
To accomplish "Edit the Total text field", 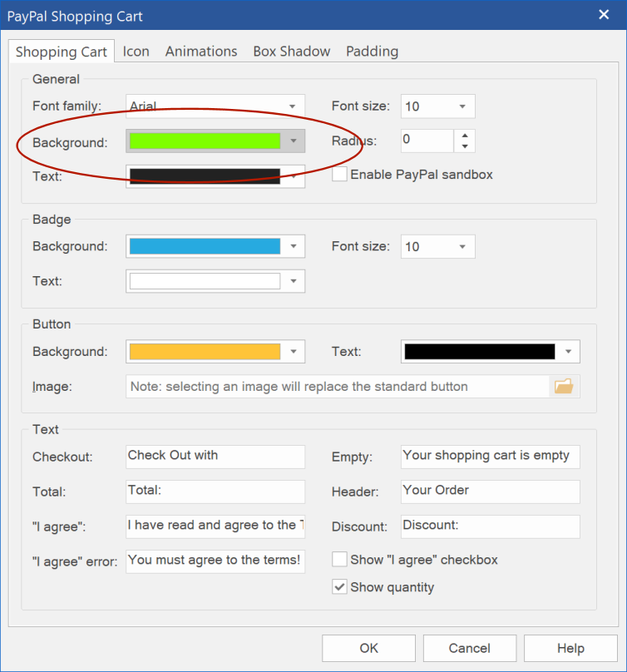I will (215, 492).
